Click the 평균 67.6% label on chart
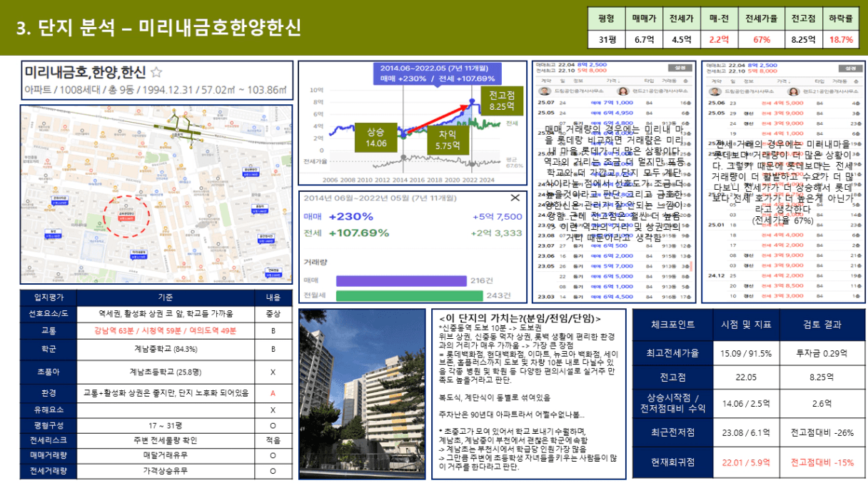Viewport: 868px width, 488px height. (515, 163)
